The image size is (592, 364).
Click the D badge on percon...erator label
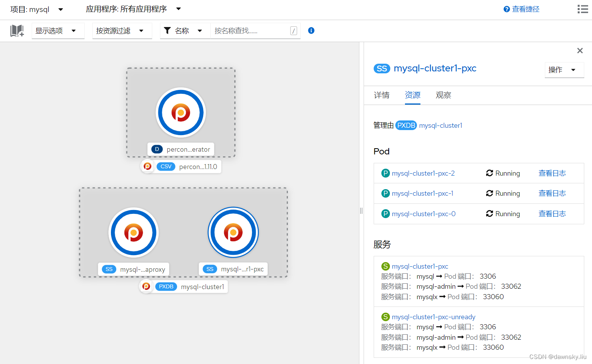[157, 149]
